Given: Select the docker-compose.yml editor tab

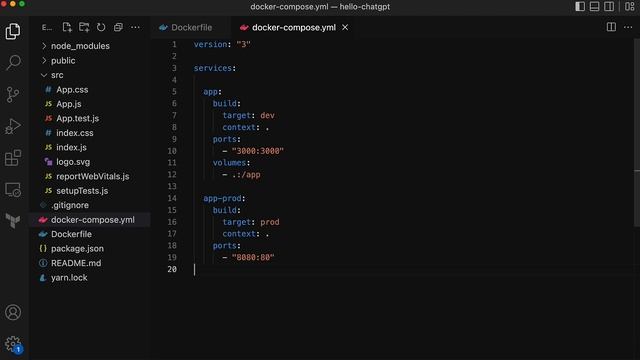Looking at the screenshot, I should (x=293, y=27).
